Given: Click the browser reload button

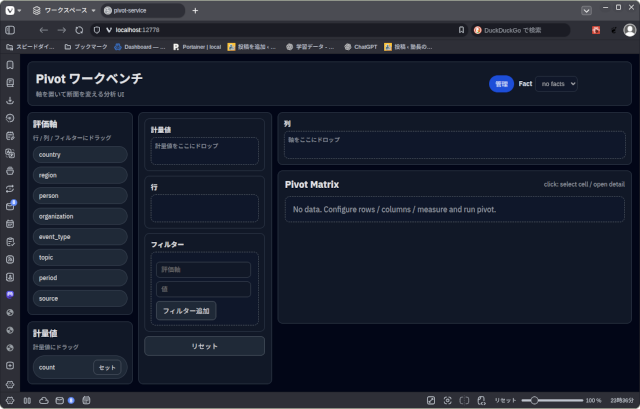Looking at the screenshot, I should 79,30.
